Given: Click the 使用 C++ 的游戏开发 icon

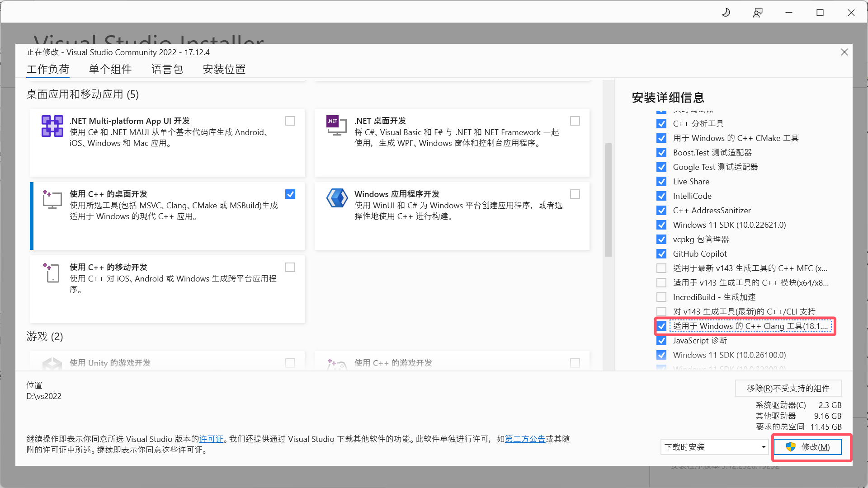Looking at the screenshot, I should [337, 365].
